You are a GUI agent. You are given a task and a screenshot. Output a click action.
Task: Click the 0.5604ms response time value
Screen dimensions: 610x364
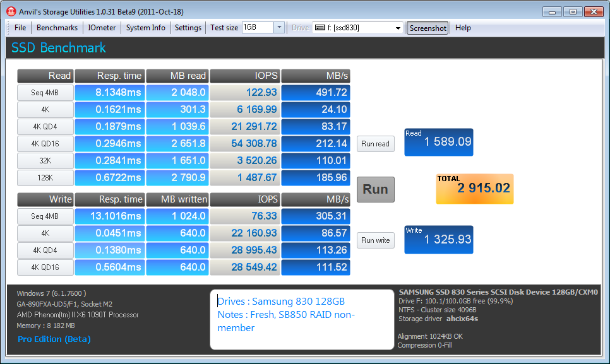click(x=110, y=267)
